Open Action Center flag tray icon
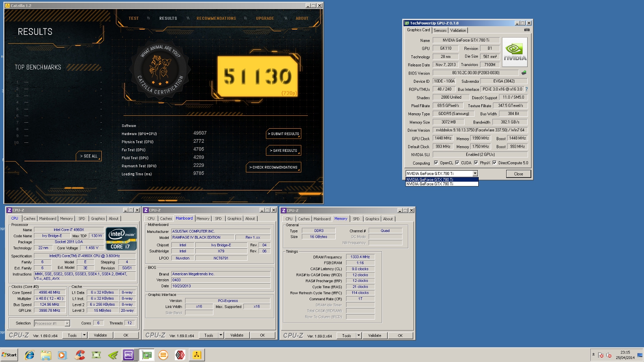The height and width of the screenshot is (362, 644). [601, 355]
